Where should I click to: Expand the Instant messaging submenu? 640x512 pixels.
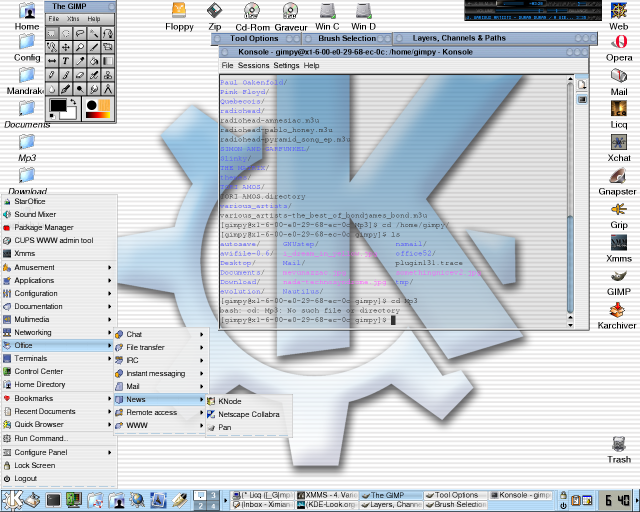tap(160, 374)
